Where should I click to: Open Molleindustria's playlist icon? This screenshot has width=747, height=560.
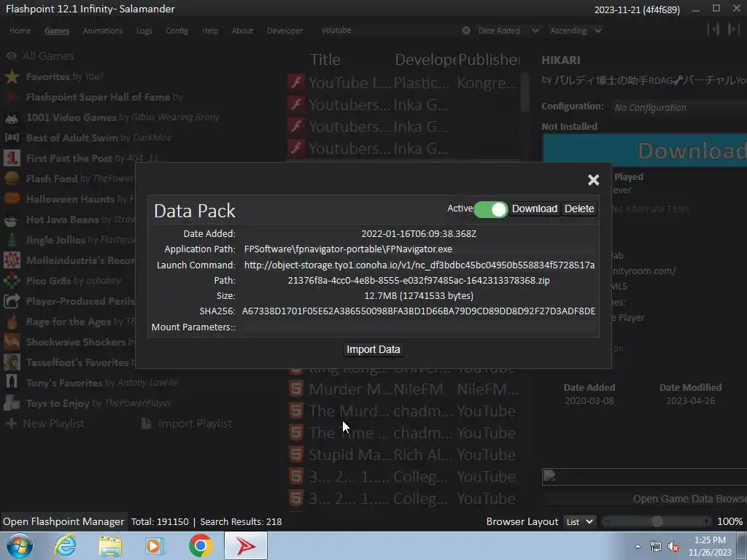(x=12, y=260)
